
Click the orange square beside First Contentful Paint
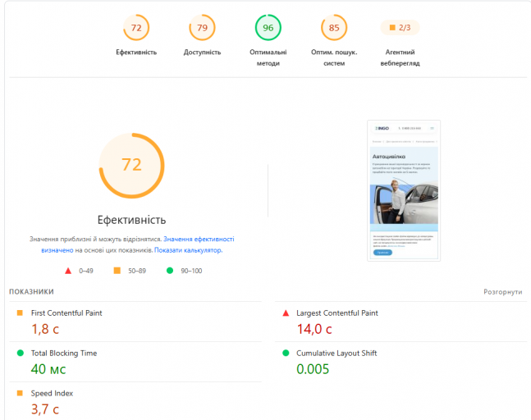pyautogui.click(x=20, y=313)
